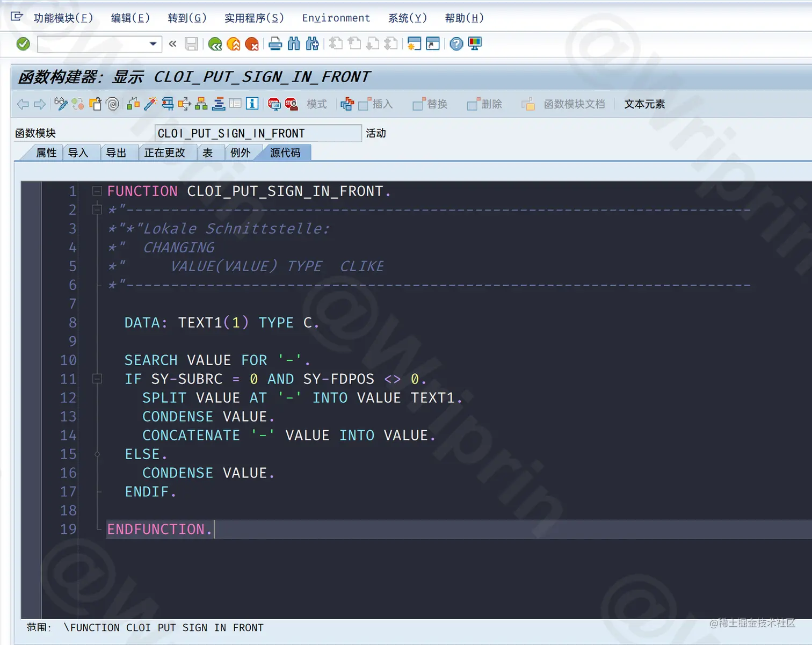Open the command field dropdown
The image size is (812, 645).
click(153, 44)
